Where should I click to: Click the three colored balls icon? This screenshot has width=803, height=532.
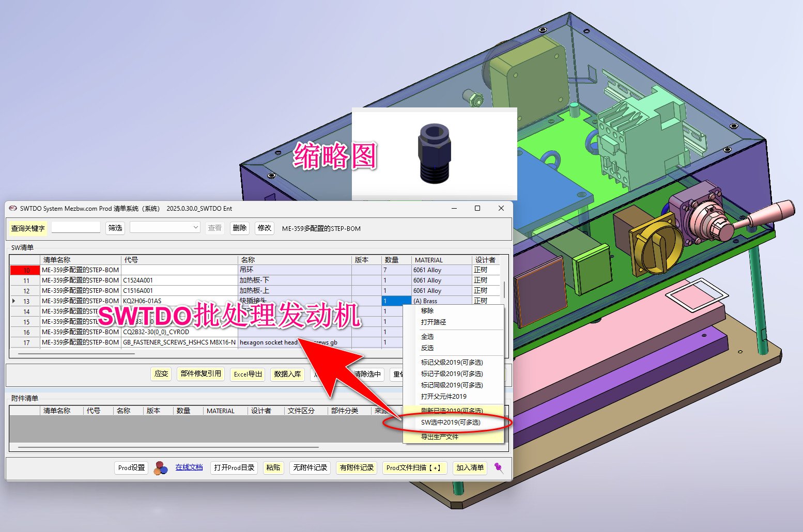161,468
